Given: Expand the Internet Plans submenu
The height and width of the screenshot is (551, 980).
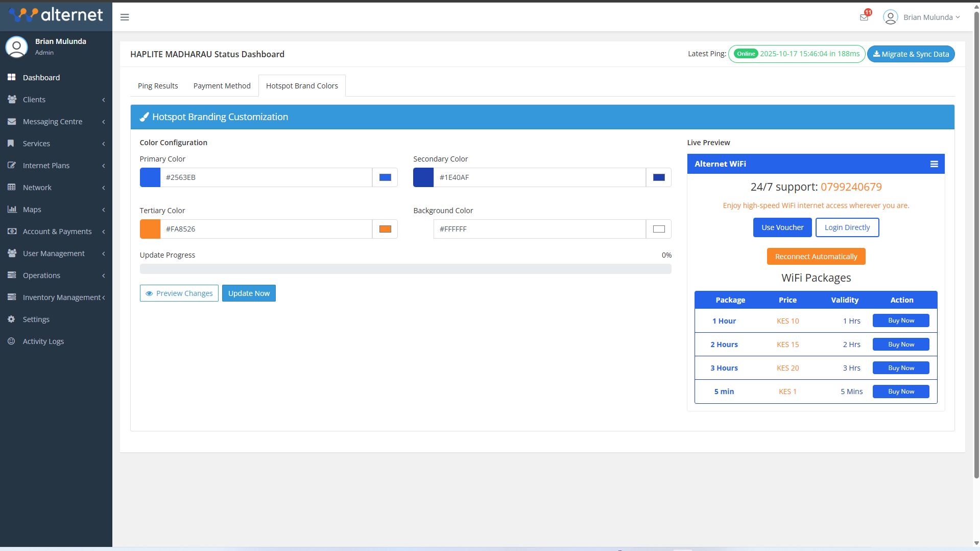Looking at the screenshot, I should click(56, 166).
